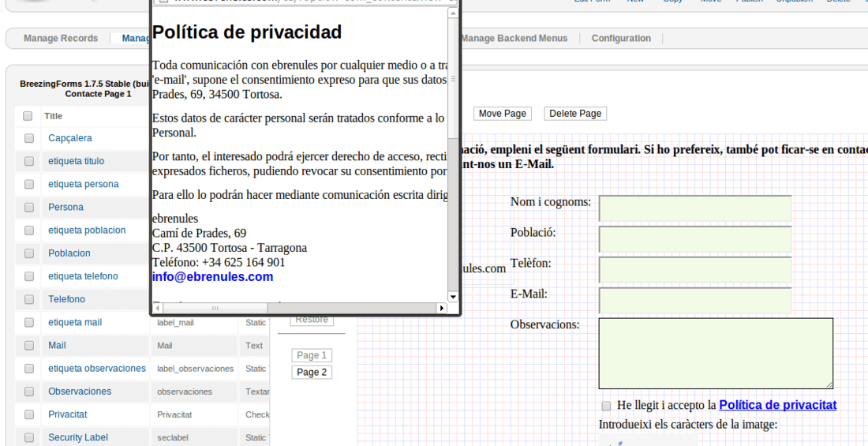Viewport: 868px width, 446px height.
Task: Tick the Capçalera row checkbox
Action: tap(28, 138)
